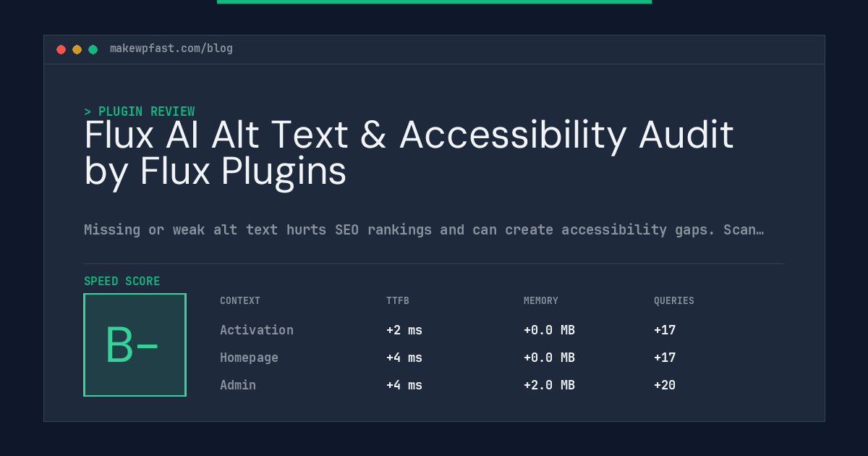Select the Admin row label

click(238, 385)
